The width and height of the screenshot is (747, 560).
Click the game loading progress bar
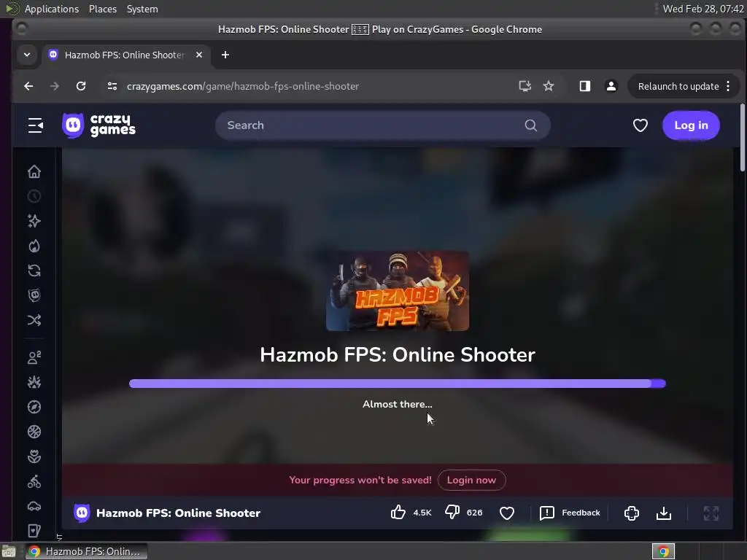398,384
